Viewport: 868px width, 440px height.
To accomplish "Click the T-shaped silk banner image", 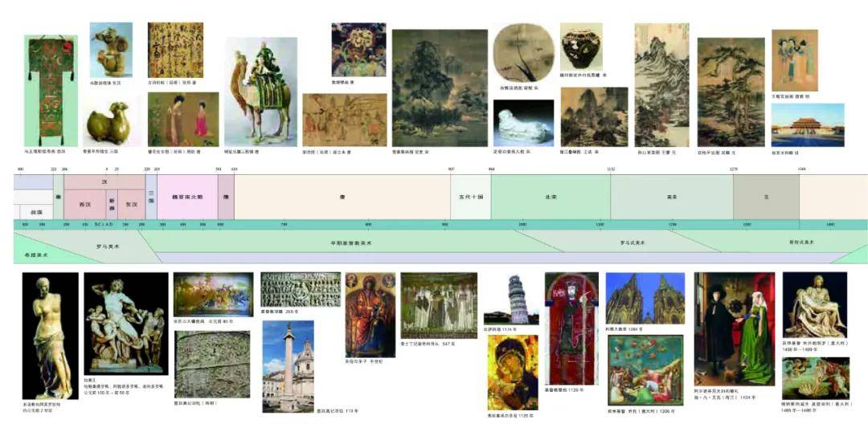I will (x=51, y=91).
